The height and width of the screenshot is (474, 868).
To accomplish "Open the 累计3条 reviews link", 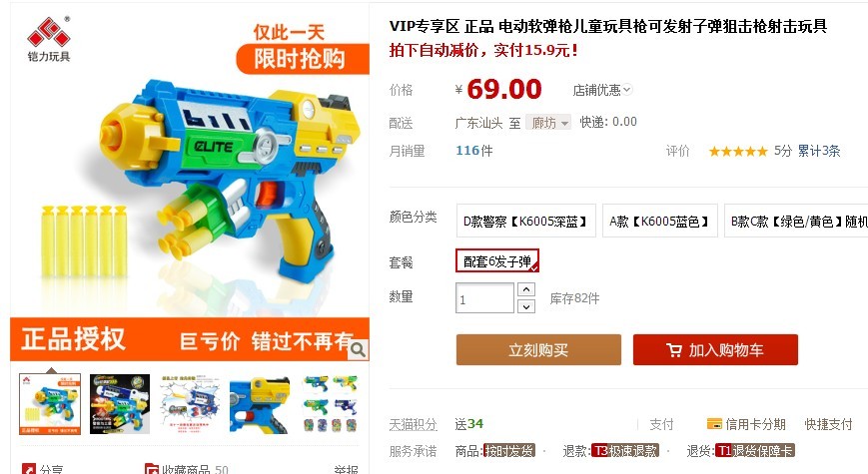I will pos(819,151).
